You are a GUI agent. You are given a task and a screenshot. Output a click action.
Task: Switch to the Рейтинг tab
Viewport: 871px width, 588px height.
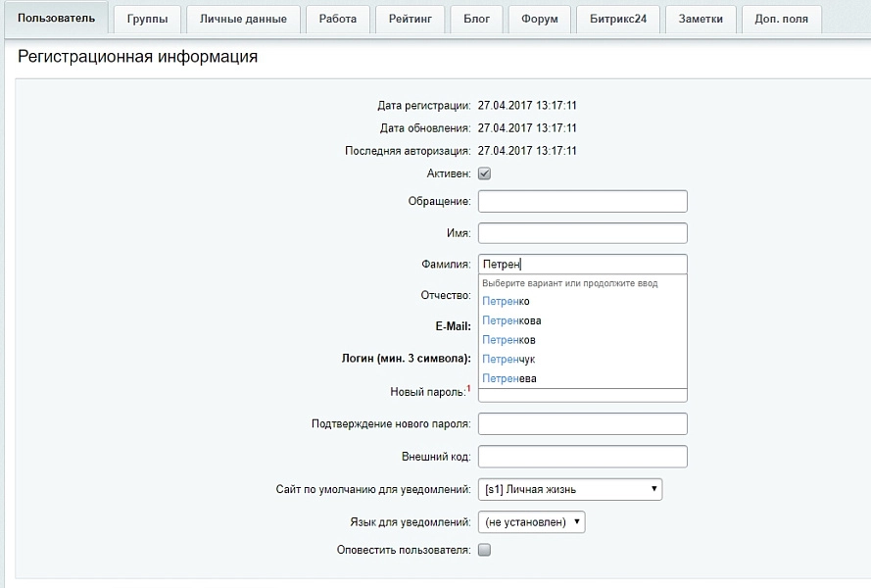410,19
